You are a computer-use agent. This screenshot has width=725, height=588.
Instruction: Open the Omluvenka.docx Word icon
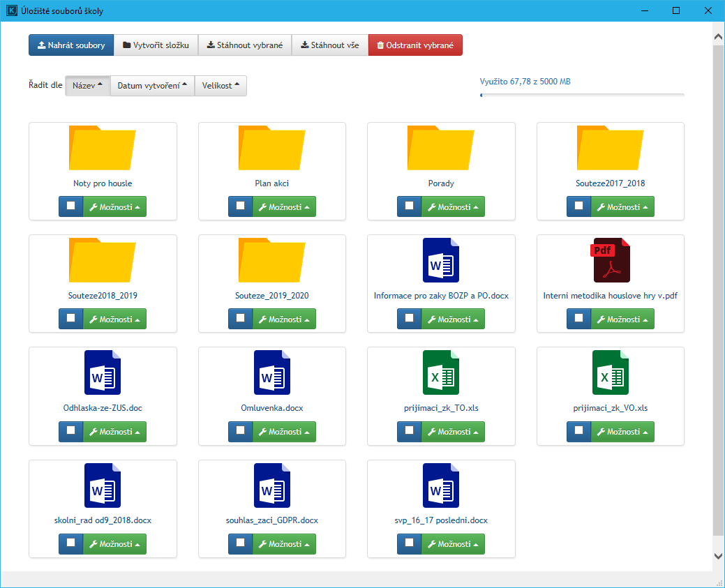[271, 372]
